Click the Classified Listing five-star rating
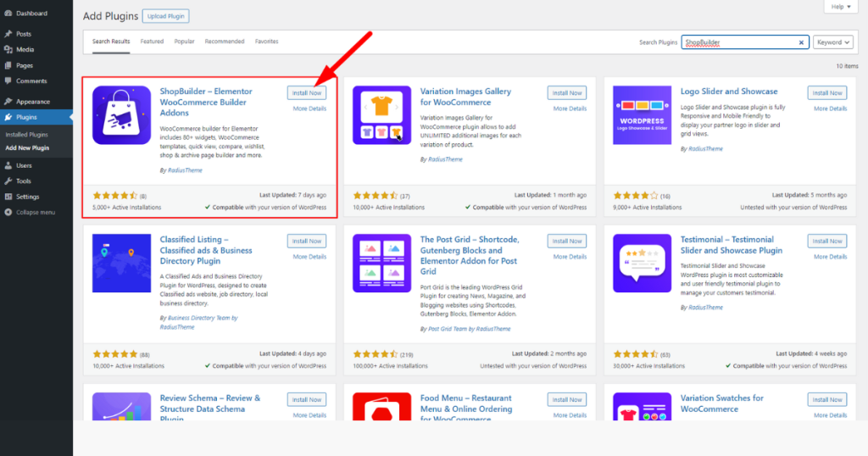 click(115, 354)
